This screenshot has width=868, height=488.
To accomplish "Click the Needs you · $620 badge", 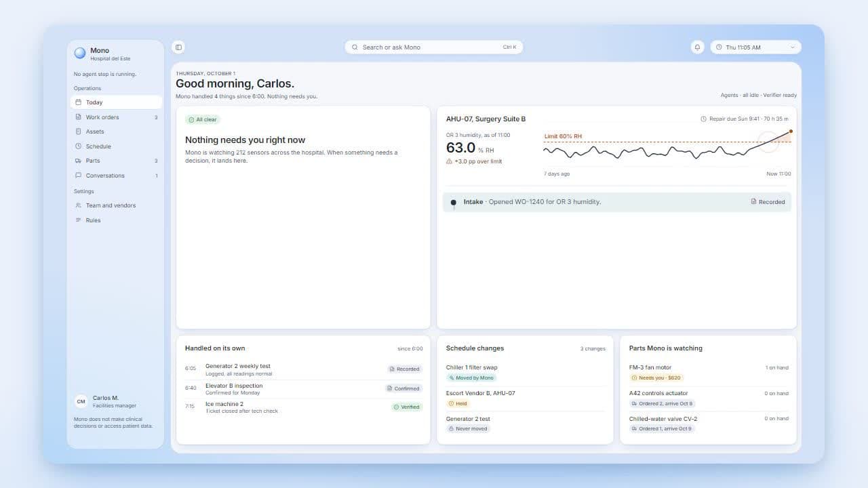I will pos(656,378).
